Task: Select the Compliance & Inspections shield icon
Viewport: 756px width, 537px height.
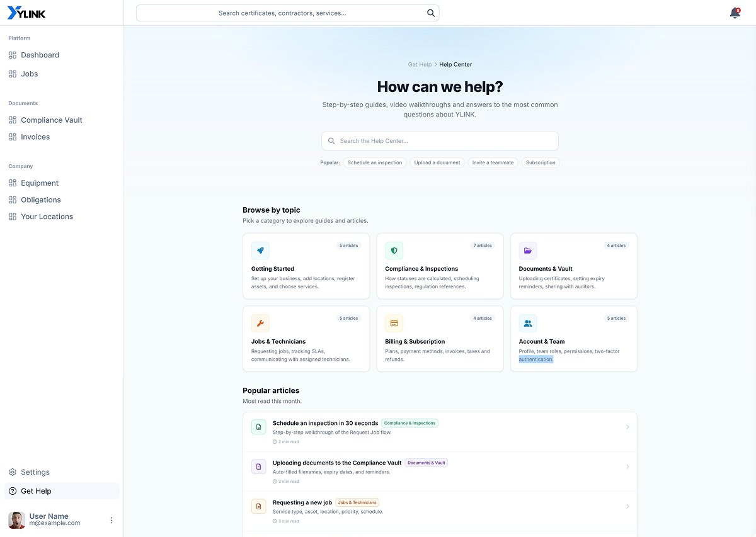Action: tap(394, 251)
